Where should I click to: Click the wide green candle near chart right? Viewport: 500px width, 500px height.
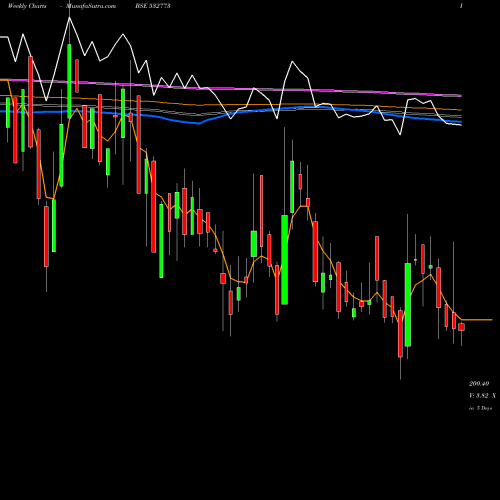pyautogui.click(x=408, y=305)
